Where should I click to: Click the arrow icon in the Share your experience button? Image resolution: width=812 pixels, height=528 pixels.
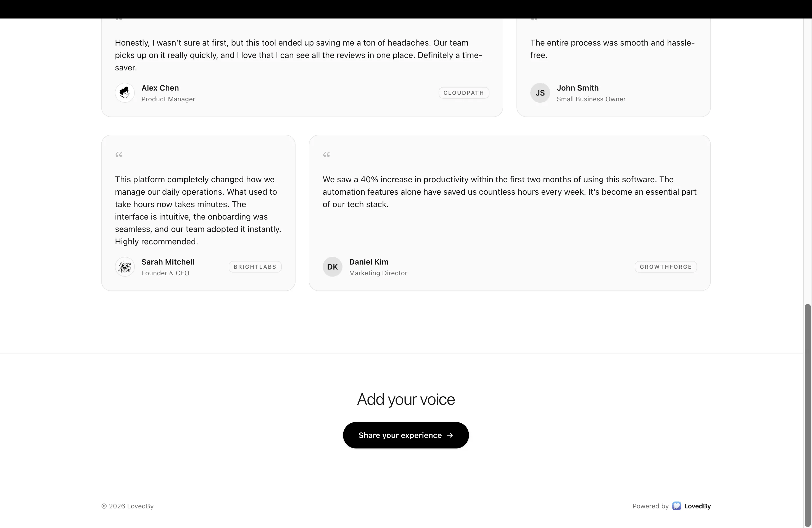pyautogui.click(x=450, y=435)
